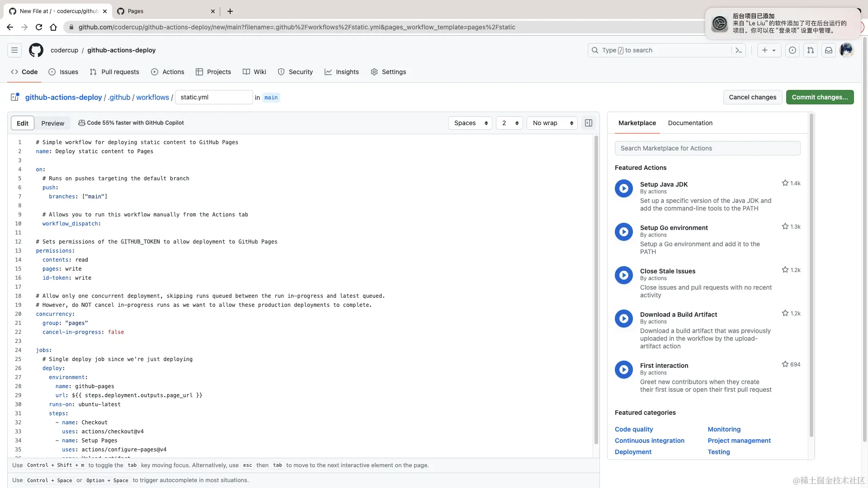Open the user avatar menu

pos(847,50)
